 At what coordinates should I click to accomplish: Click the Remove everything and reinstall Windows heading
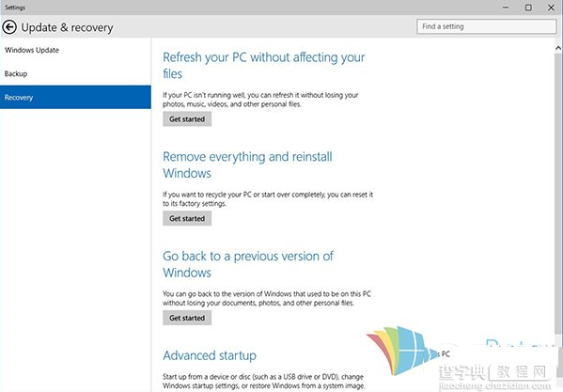click(x=247, y=165)
